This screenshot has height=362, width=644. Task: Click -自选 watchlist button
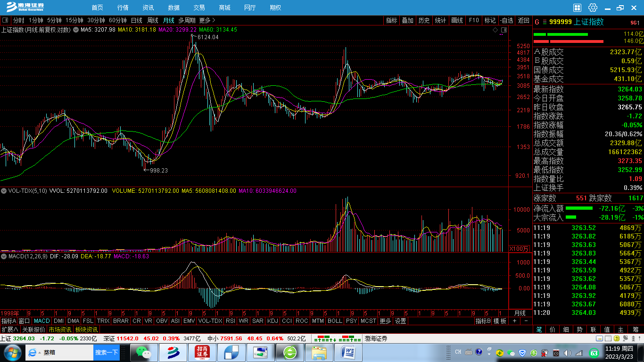pos(506,20)
